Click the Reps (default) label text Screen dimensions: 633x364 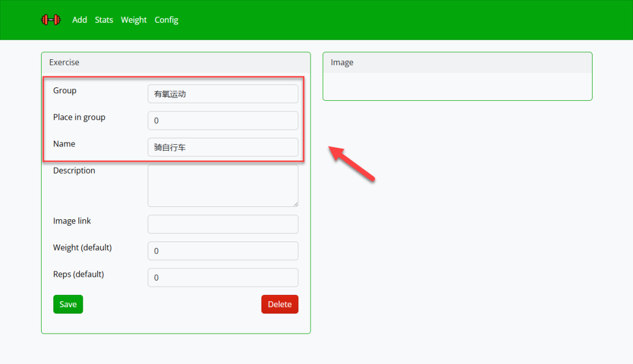click(79, 274)
